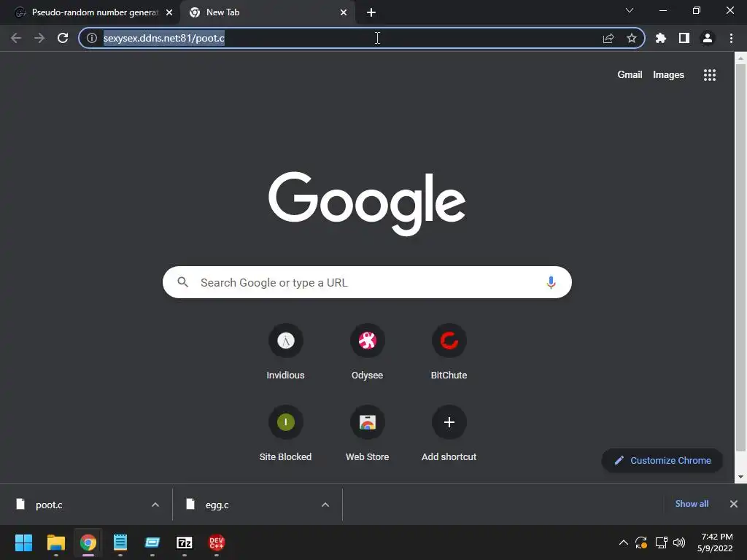Screen dimensions: 747x560
Task: Close the Pseudo-random number generator tab
Action: [x=169, y=12]
